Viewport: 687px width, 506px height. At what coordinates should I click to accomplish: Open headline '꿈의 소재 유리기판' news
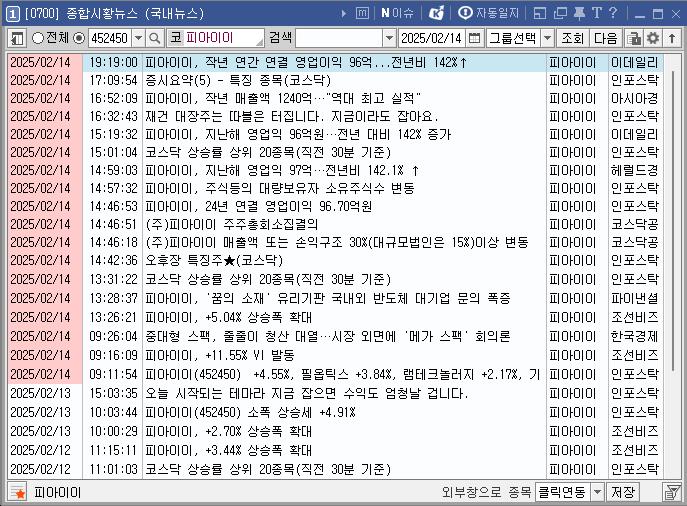click(x=328, y=299)
